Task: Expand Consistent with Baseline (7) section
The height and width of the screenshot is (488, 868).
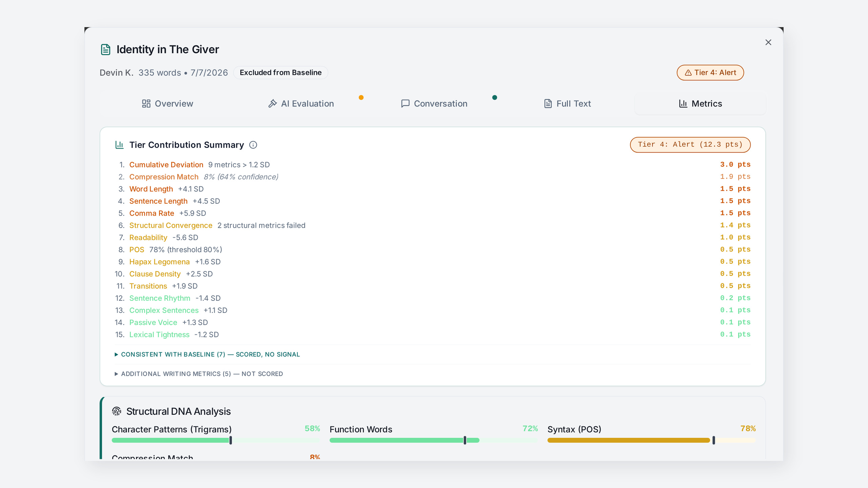Action: click(x=207, y=354)
